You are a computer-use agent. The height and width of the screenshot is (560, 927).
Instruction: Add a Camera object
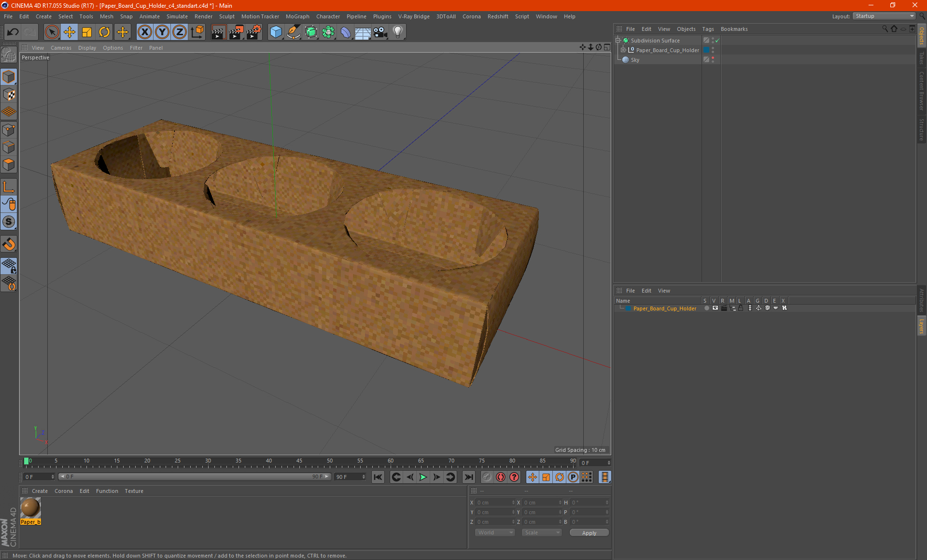point(380,32)
